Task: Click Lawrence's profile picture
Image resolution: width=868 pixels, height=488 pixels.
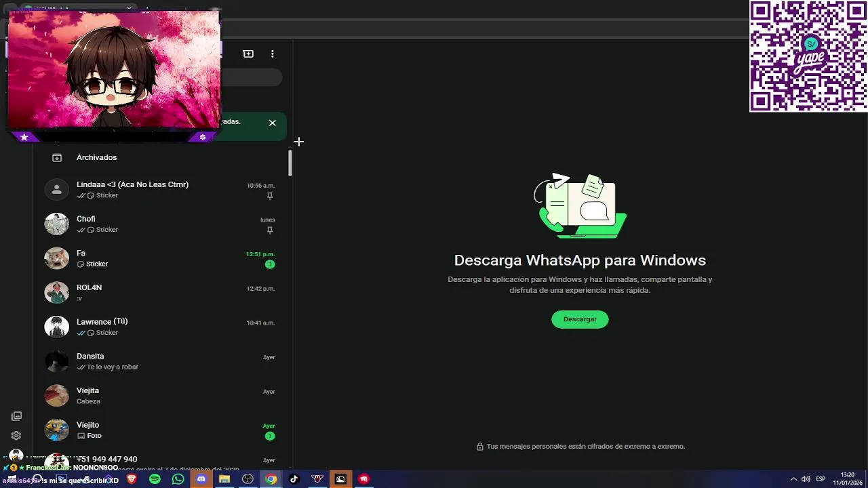Action: [57, 327]
